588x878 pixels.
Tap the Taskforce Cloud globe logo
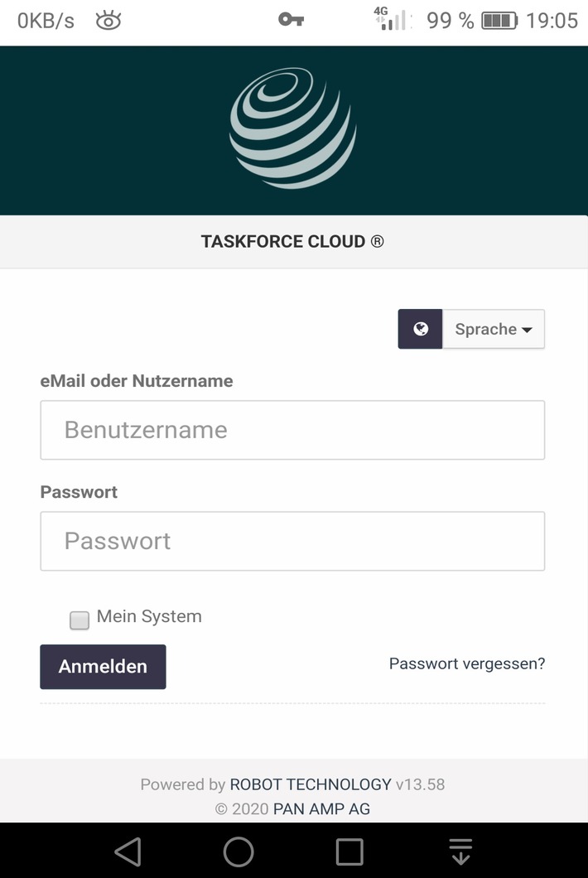pos(292,128)
